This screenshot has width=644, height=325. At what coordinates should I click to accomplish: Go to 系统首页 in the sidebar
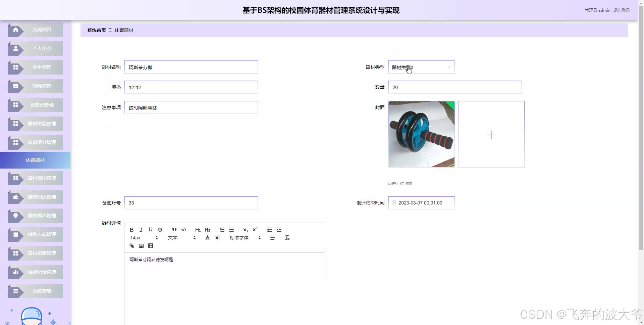35,30
